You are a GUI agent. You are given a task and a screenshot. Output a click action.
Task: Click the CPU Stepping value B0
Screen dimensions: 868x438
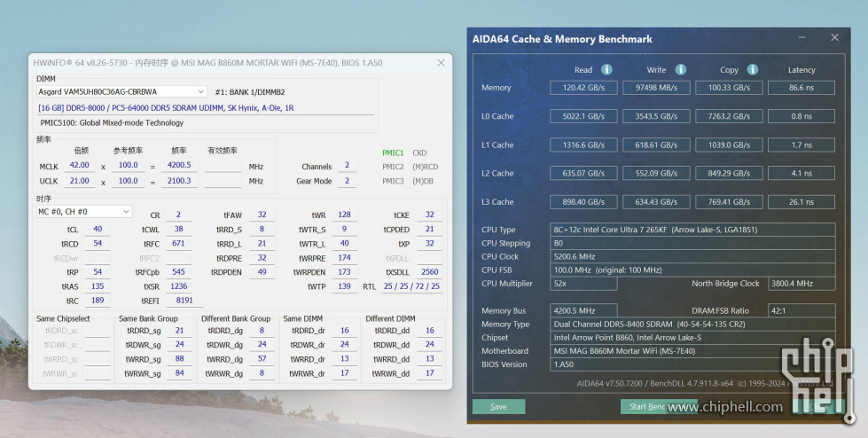point(692,243)
